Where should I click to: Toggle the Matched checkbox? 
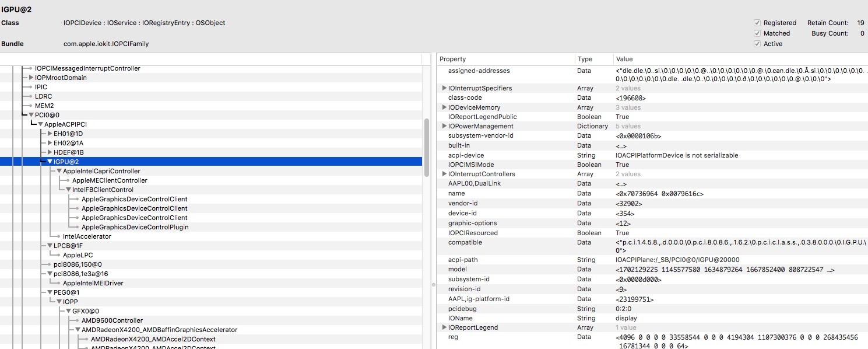pos(757,33)
